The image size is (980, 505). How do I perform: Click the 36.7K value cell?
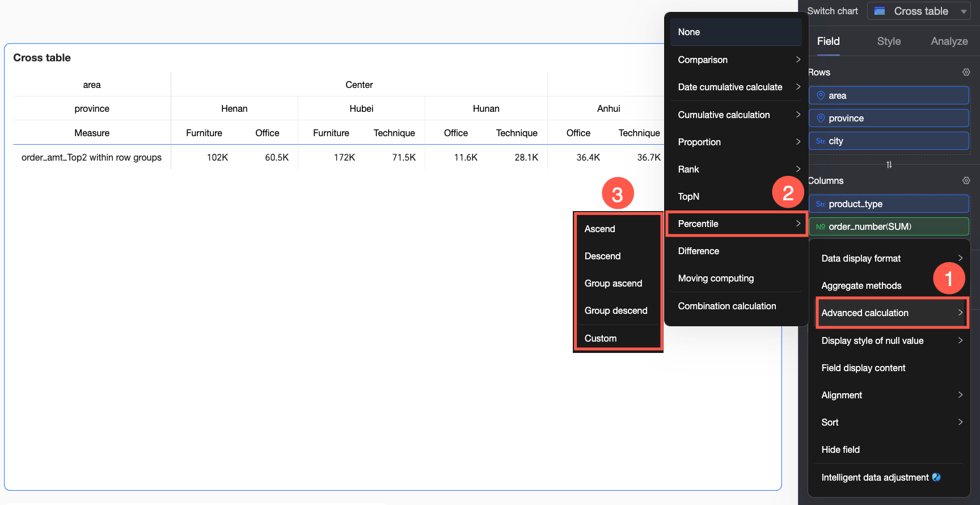[x=649, y=157]
